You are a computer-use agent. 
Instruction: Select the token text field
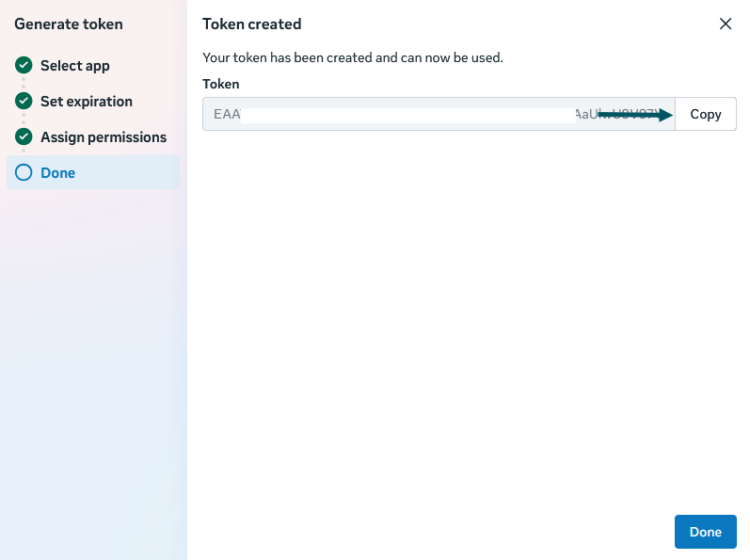coord(439,114)
